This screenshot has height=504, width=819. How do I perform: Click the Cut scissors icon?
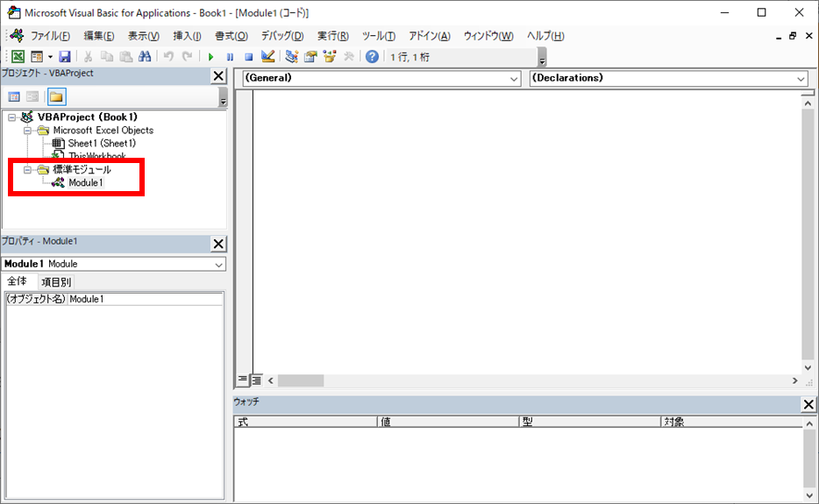pyautogui.click(x=88, y=56)
